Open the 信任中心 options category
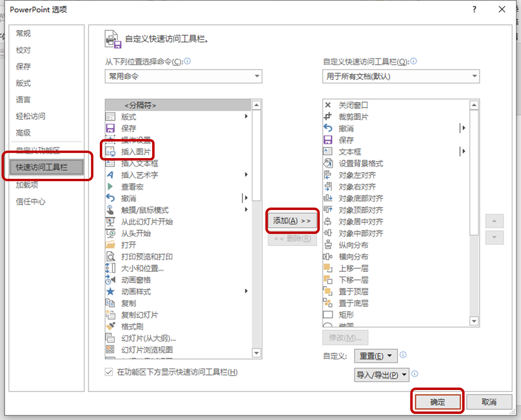The height and width of the screenshot is (420, 521). click(x=30, y=201)
